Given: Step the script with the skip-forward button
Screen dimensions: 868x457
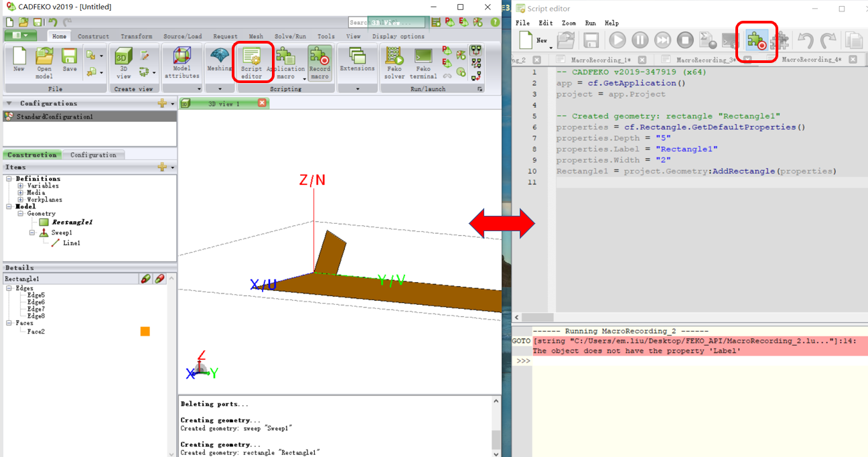Looking at the screenshot, I should pos(662,40).
